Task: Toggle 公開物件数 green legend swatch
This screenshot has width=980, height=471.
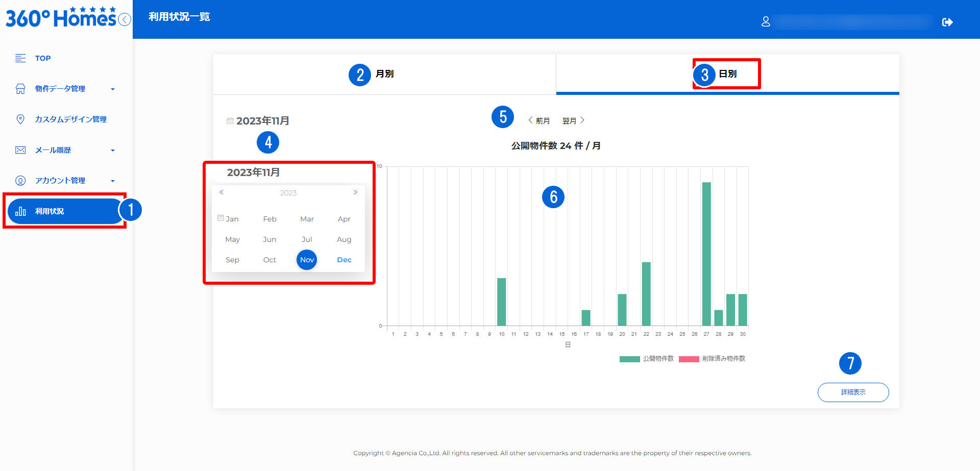Action: pyautogui.click(x=629, y=359)
